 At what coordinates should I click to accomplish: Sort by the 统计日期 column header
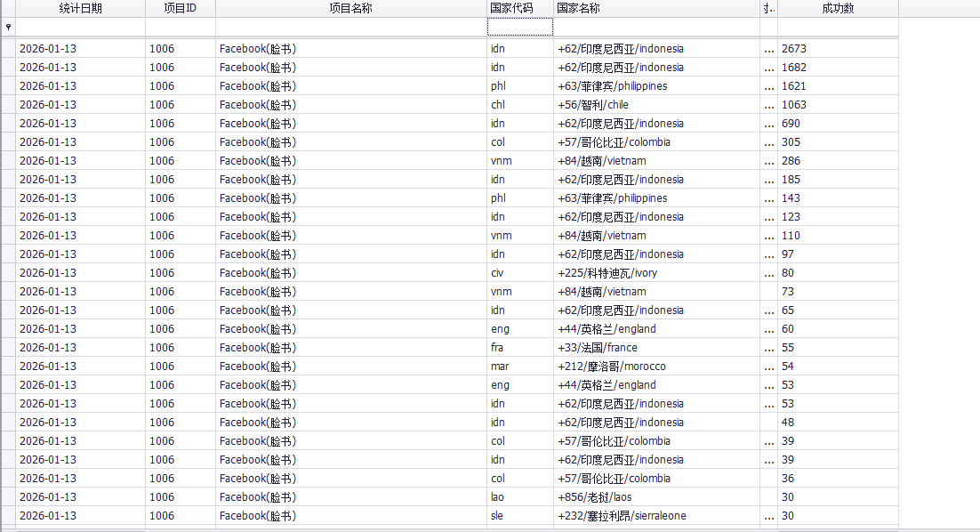(x=80, y=8)
